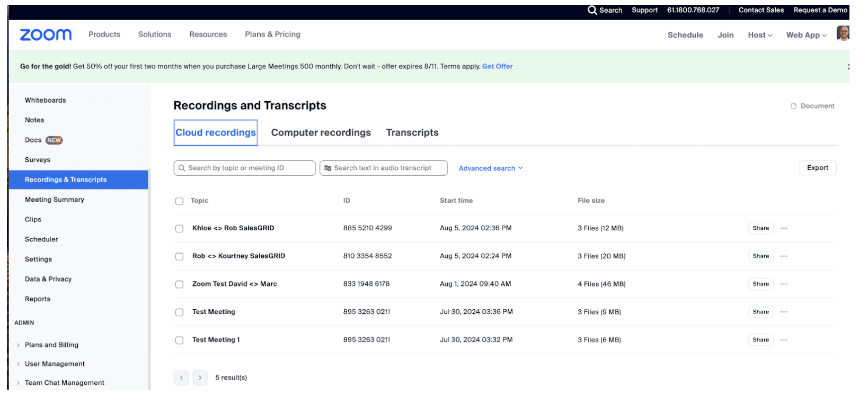This screenshot has width=868, height=396.
Task: Open Settings in sidebar
Action: click(38, 259)
